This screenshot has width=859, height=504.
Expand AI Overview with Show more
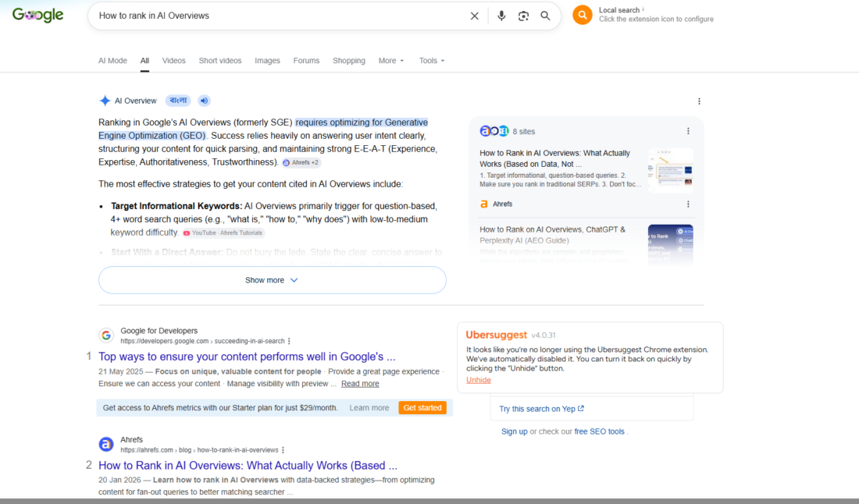tap(273, 280)
